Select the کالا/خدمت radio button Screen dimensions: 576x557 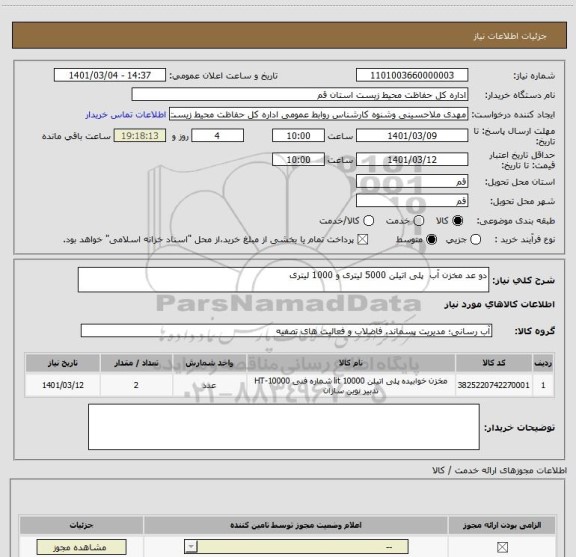(368, 220)
